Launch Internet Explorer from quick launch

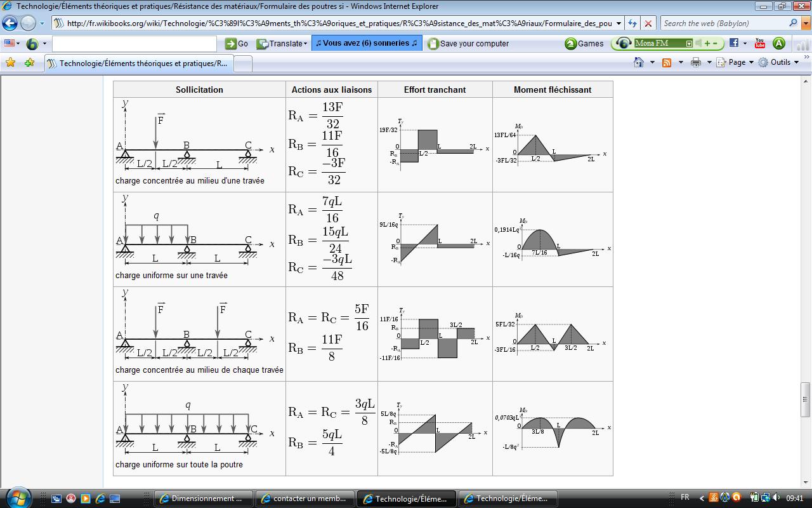(100, 498)
